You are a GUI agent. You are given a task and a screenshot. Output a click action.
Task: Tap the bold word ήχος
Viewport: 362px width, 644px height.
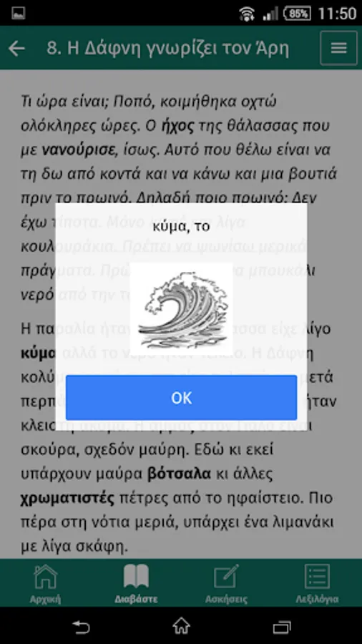pyautogui.click(x=177, y=126)
